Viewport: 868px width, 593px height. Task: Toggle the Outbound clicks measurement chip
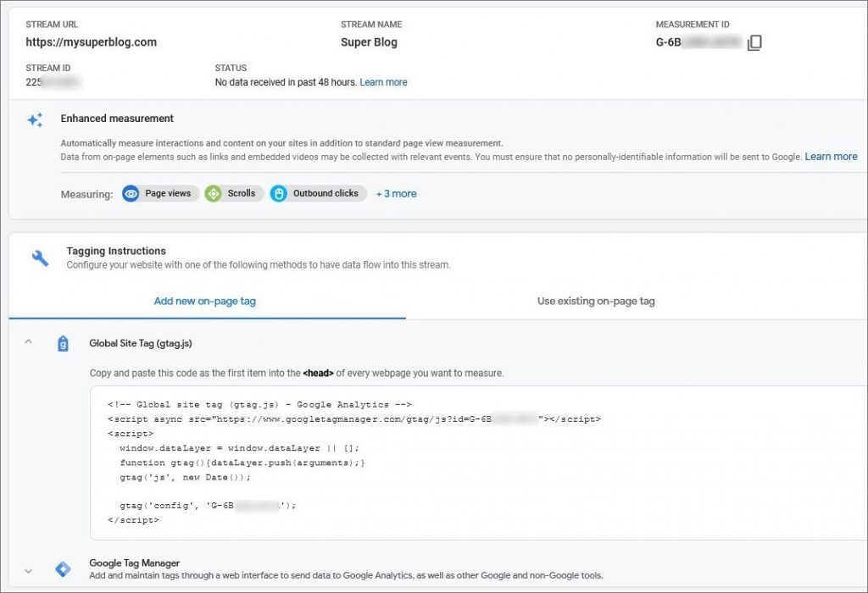click(317, 193)
